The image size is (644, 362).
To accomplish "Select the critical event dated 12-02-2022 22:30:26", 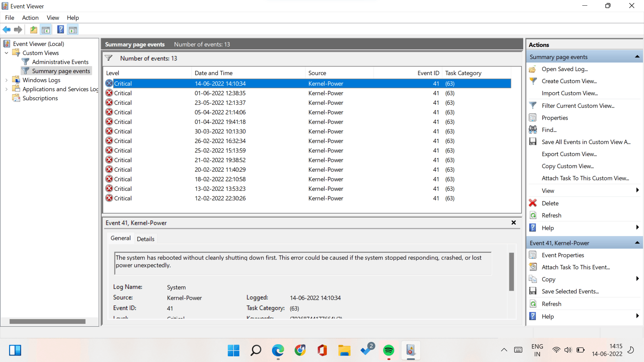I will [308, 198].
